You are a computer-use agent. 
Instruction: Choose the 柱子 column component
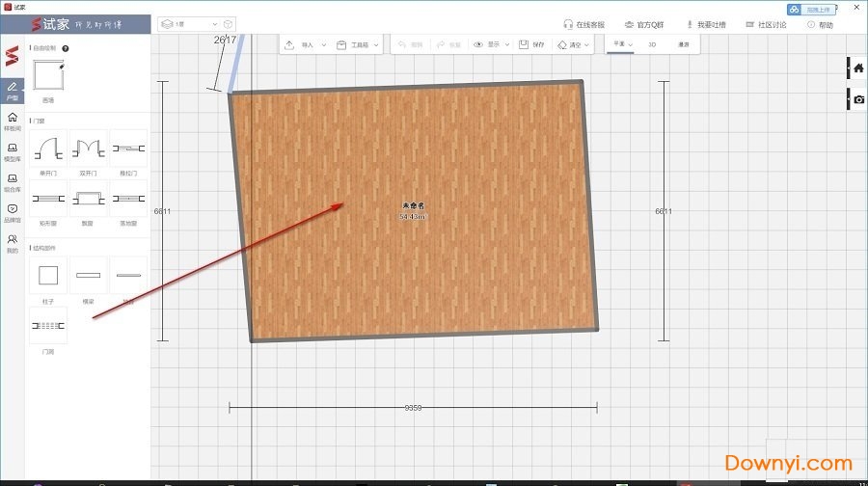[48, 276]
